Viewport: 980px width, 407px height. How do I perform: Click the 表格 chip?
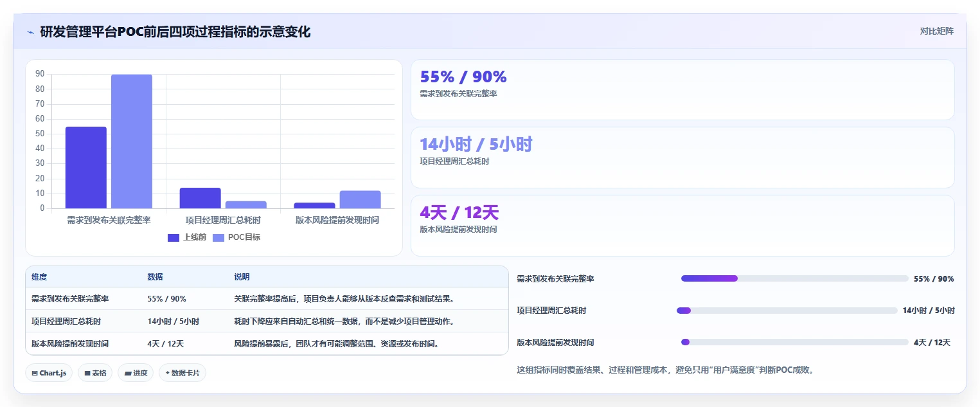pos(95,373)
